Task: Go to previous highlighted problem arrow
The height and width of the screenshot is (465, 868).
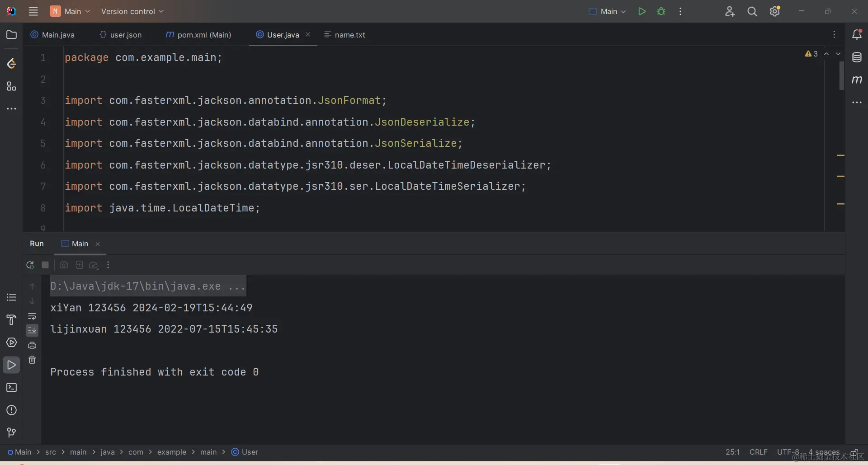Action: pyautogui.click(x=826, y=54)
